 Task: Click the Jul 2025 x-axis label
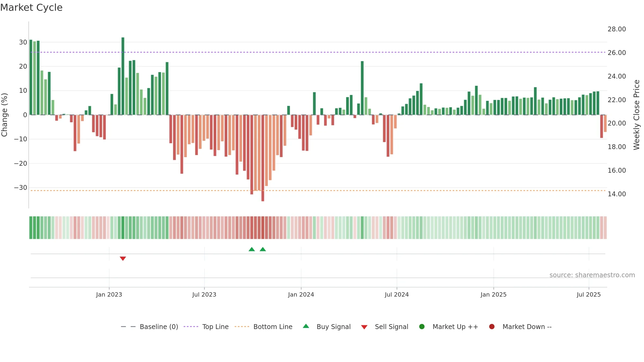pyautogui.click(x=589, y=295)
